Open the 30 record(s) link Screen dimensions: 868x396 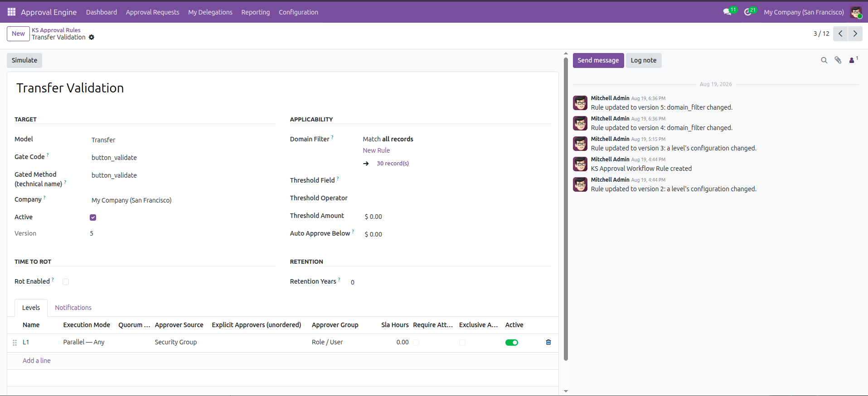point(393,164)
